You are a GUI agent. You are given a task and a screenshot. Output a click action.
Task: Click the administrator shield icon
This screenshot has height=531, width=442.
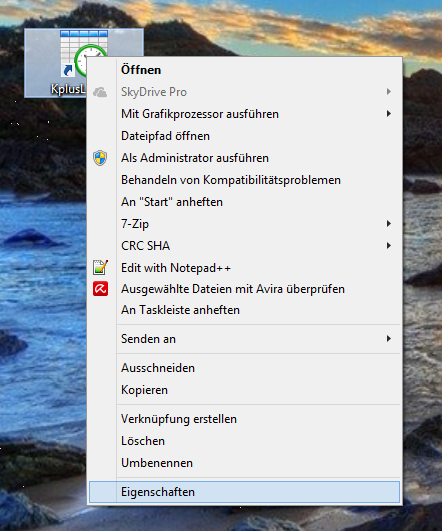pos(100,158)
